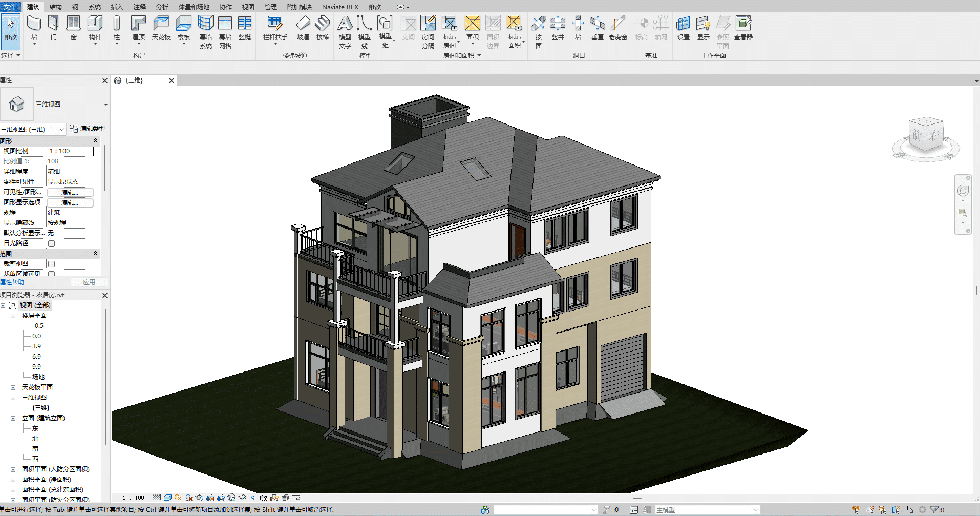Click the 视图比例 1 : 100 field
Image resolution: width=980 pixels, height=516 pixels.
click(70, 151)
